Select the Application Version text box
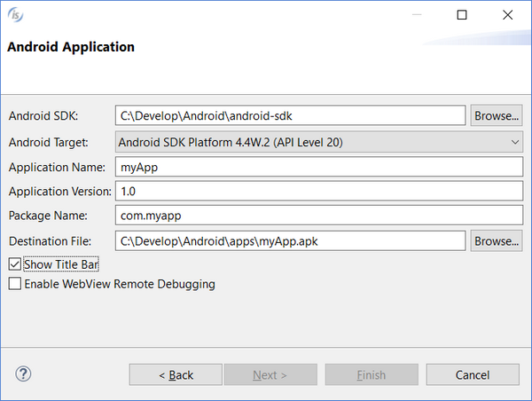Image resolution: width=532 pixels, height=401 pixels. coord(319,191)
